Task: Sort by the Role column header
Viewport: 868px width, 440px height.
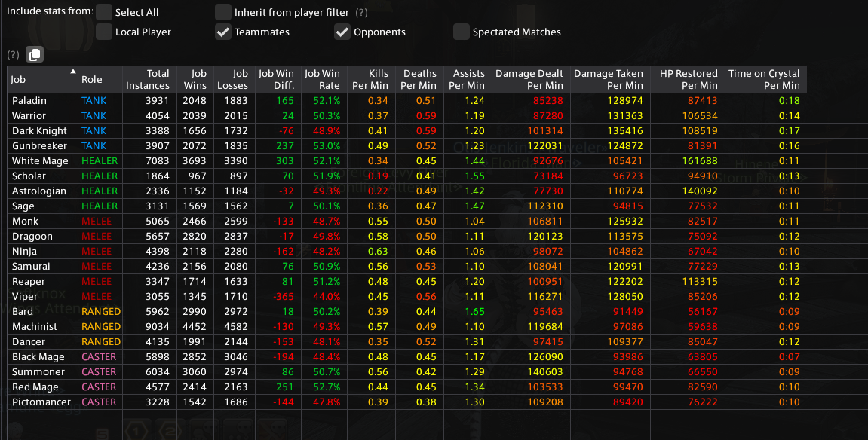Action: click(x=100, y=80)
